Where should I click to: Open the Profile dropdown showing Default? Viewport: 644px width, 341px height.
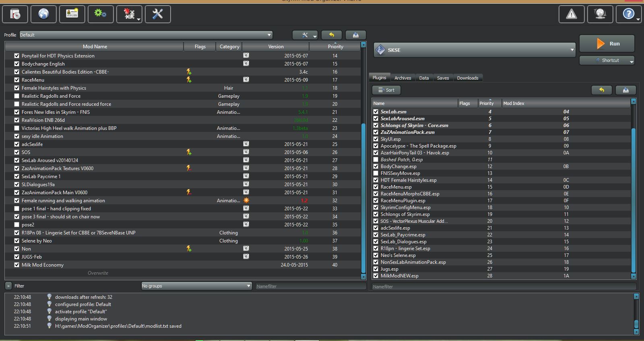coord(146,35)
